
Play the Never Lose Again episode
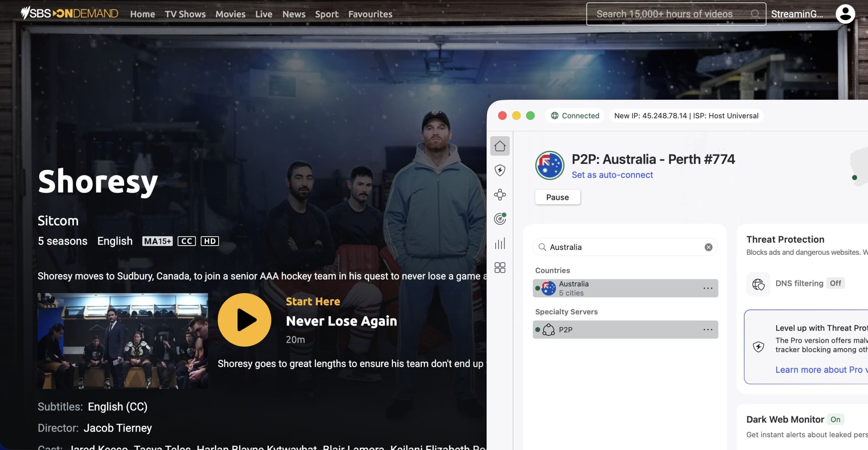[x=245, y=320]
